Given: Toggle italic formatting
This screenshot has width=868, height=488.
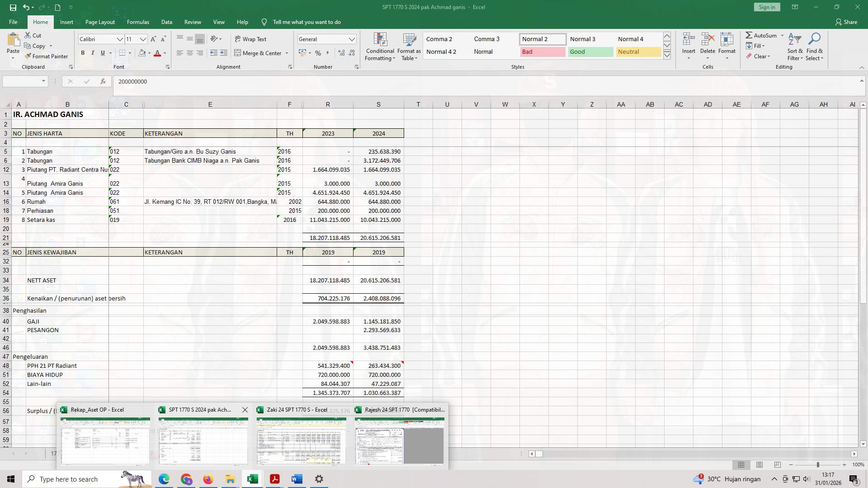Looking at the screenshot, I should pyautogui.click(x=93, y=53).
